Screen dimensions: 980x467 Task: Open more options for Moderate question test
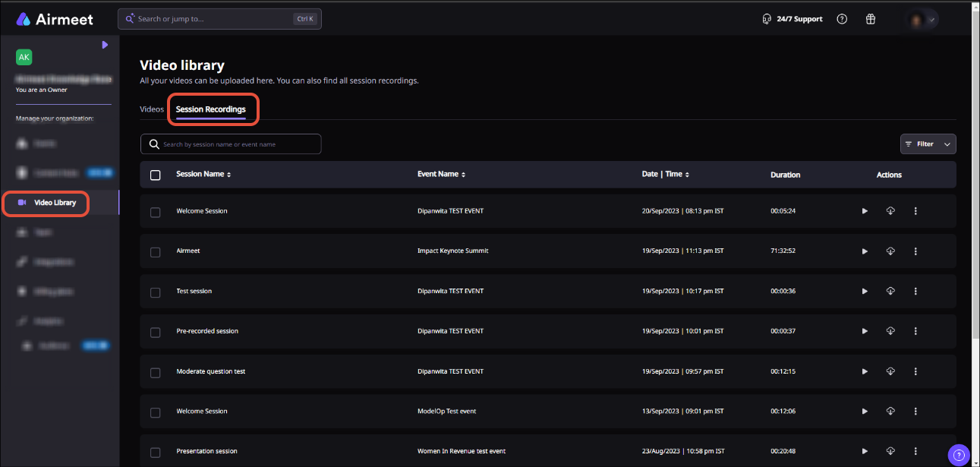pyautogui.click(x=915, y=371)
